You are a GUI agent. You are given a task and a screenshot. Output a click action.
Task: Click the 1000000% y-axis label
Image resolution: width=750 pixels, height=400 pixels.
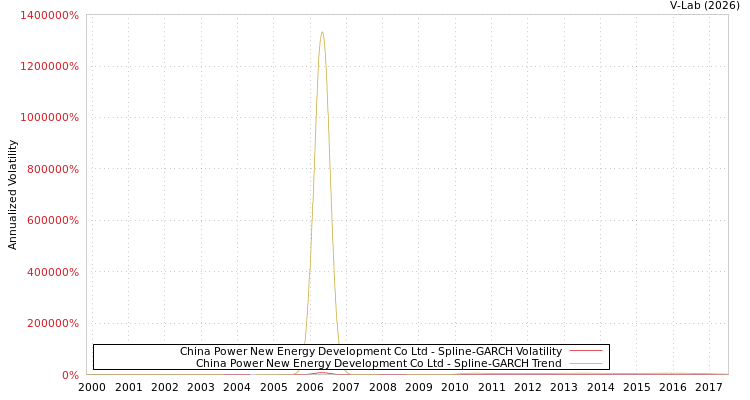[x=49, y=118]
